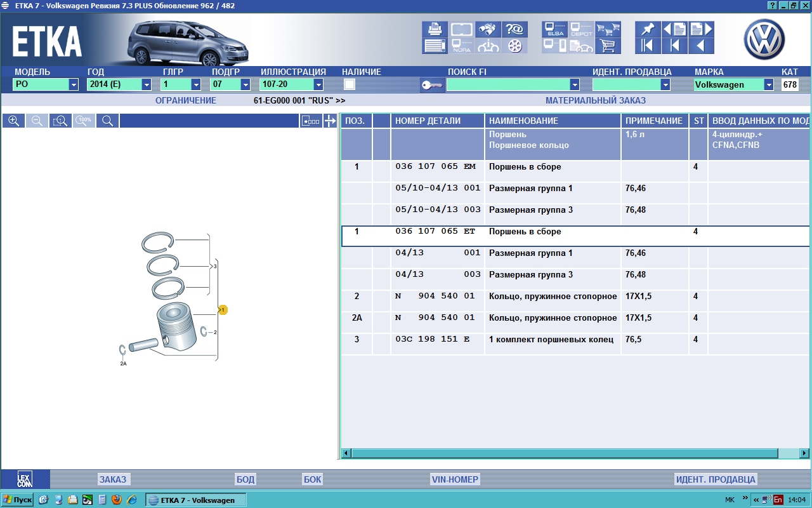Toggle the НАЛИЧИЕ checkbox

(350, 84)
